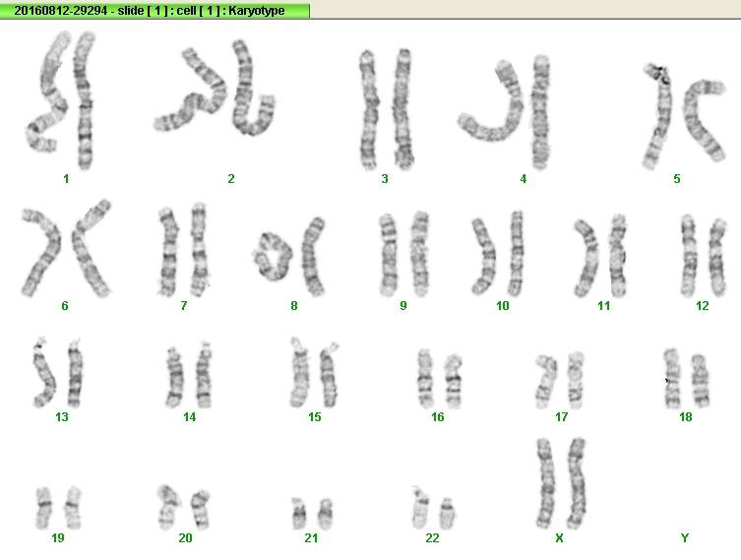Click the chromosome 17 pair image
Viewport: 741px width, 560px height.
point(560,380)
